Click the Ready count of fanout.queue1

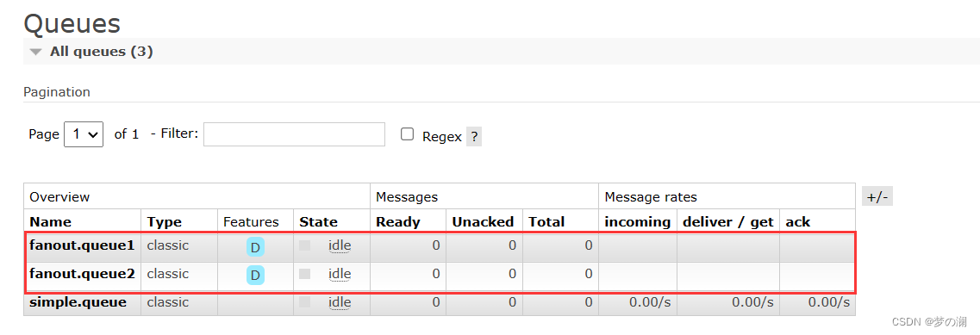click(436, 245)
